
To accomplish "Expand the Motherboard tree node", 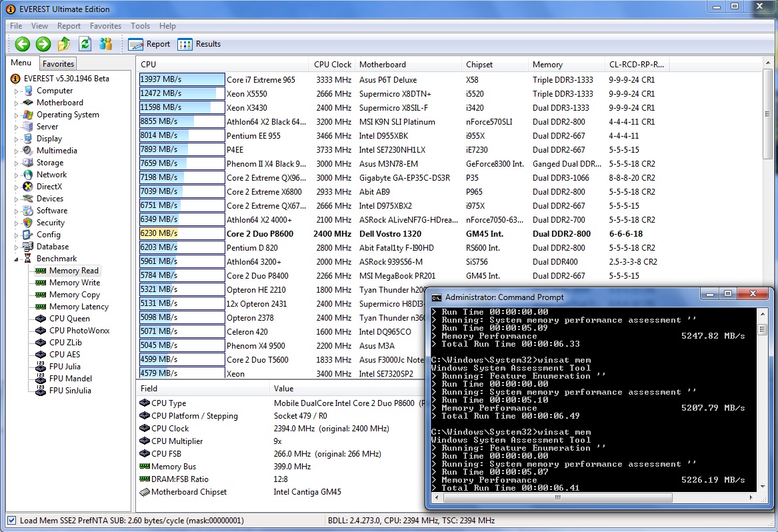I will [17, 103].
